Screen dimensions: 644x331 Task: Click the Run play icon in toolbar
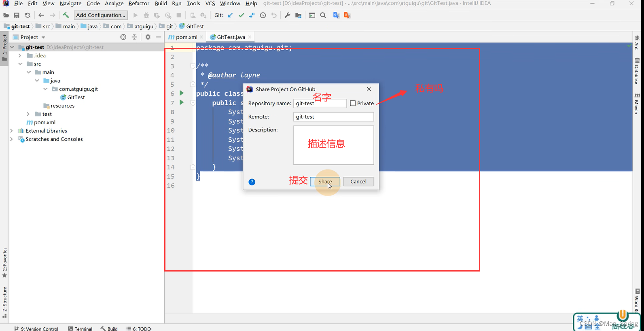tap(136, 15)
